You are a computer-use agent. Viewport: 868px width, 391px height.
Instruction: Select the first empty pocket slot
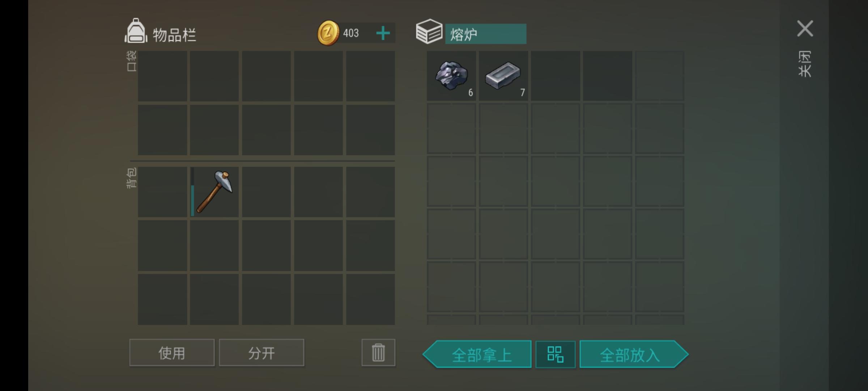pyautogui.click(x=162, y=76)
